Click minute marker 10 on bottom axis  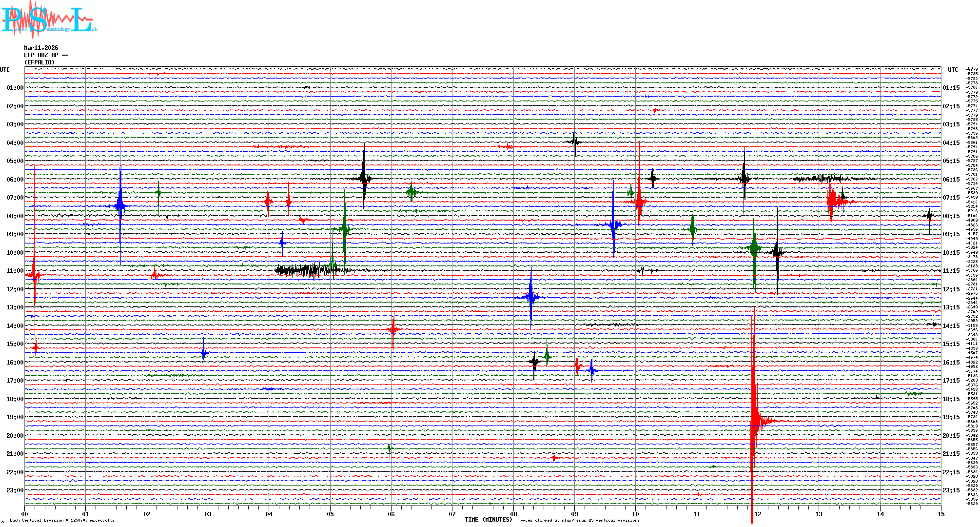(x=635, y=514)
